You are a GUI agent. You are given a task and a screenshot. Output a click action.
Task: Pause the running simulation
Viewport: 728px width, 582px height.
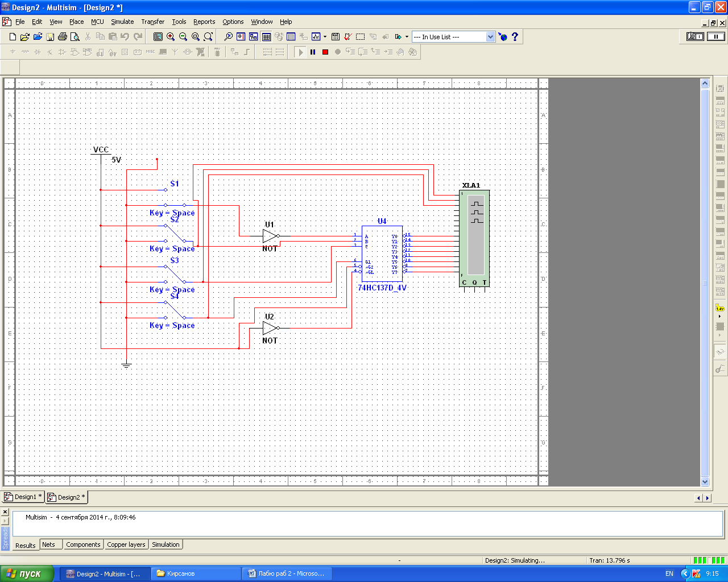(313, 52)
